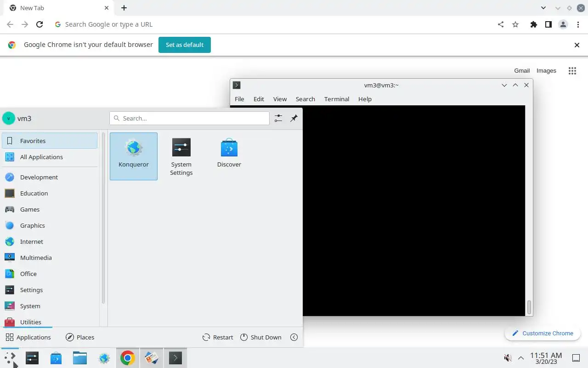Open System Settings from the taskbar
The image size is (588, 368).
click(x=32, y=358)
